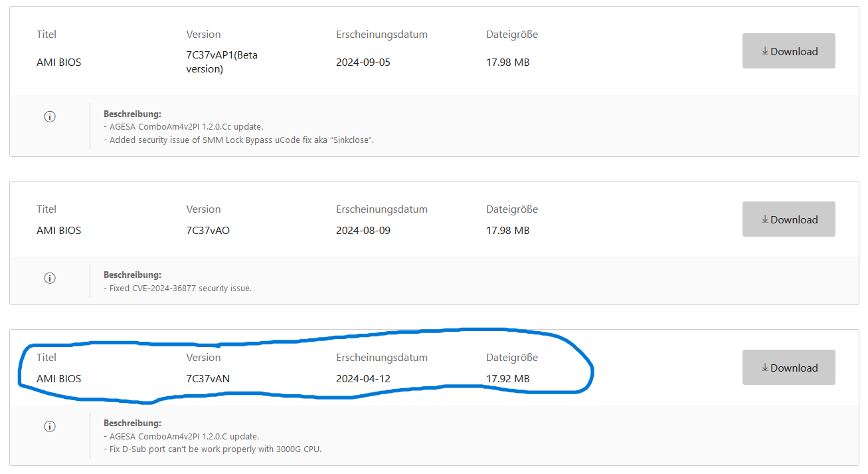
Task: Select the 7C37vAP1(Beta version) text
Action: pos(222,62)
